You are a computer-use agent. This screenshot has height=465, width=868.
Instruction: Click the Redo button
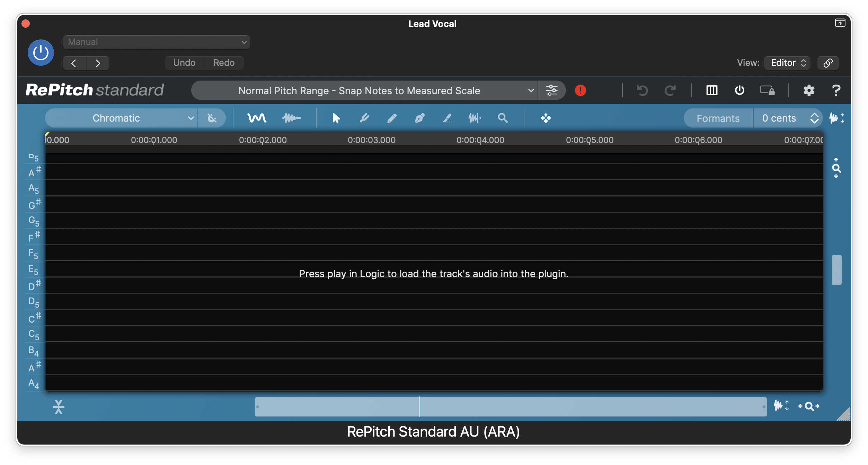(x=224, y=63)
